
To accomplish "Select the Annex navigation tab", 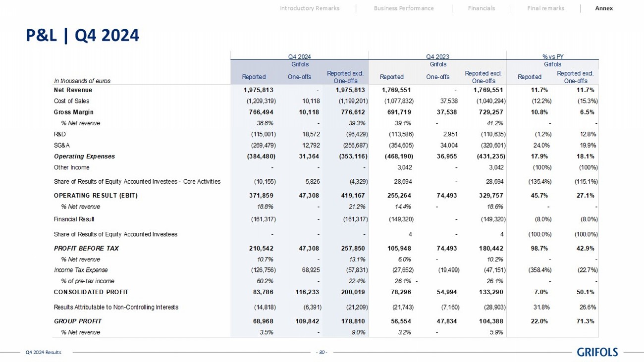I will click(604, 8).
